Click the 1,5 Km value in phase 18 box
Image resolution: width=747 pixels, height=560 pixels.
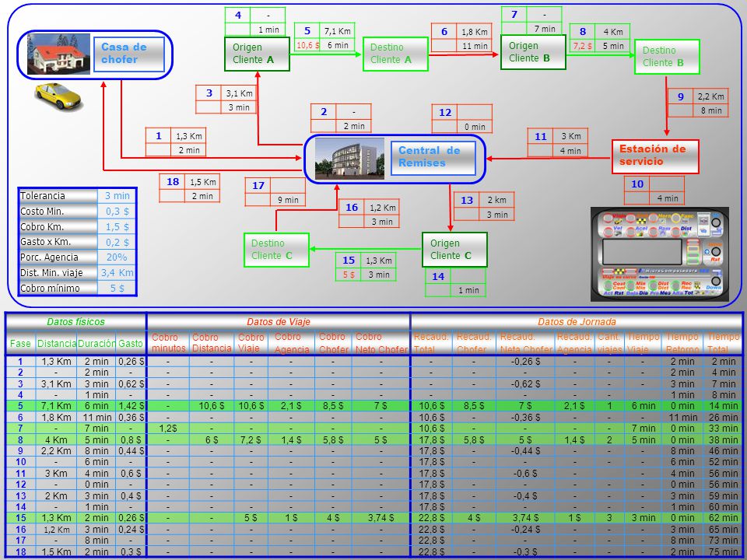click(x=203, y=182)
